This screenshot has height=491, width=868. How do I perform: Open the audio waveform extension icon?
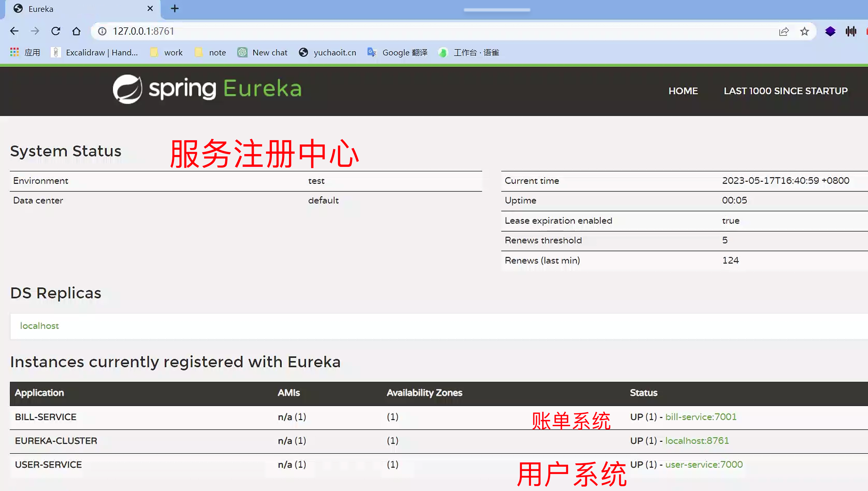point(851,31)
